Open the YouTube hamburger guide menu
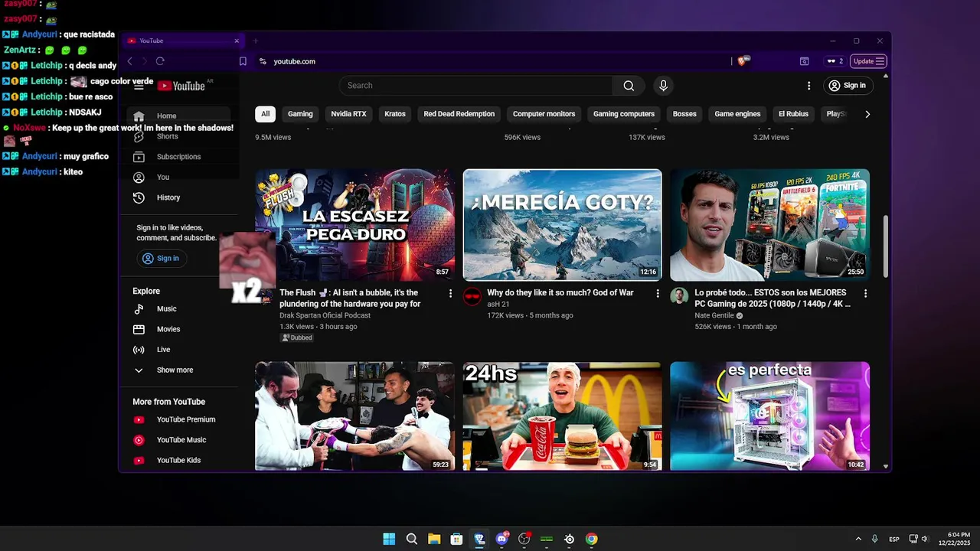980x551 pixels. 139,86
